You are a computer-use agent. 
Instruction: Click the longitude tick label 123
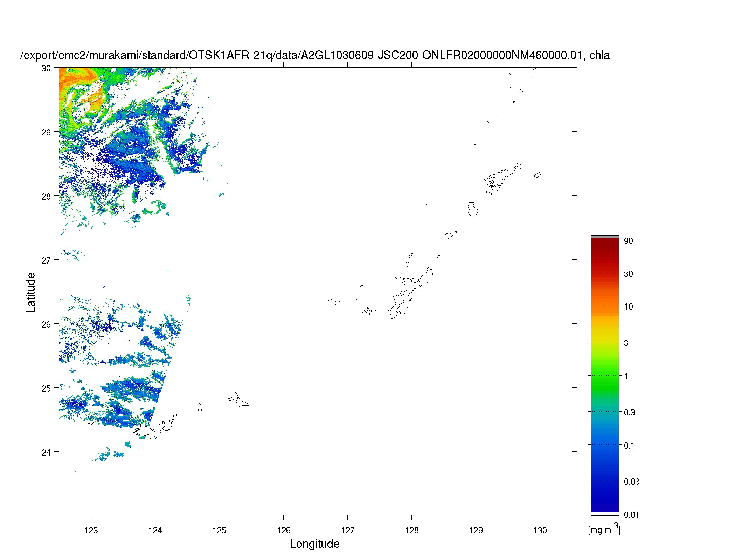tap(91, 531)
